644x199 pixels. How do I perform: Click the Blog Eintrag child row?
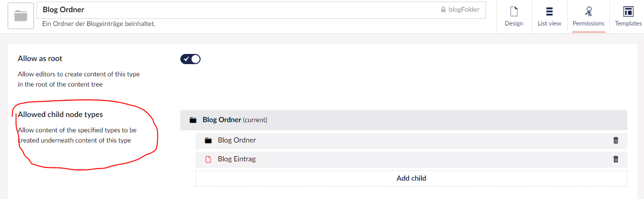pyautogui.click(x=411, y=159)
